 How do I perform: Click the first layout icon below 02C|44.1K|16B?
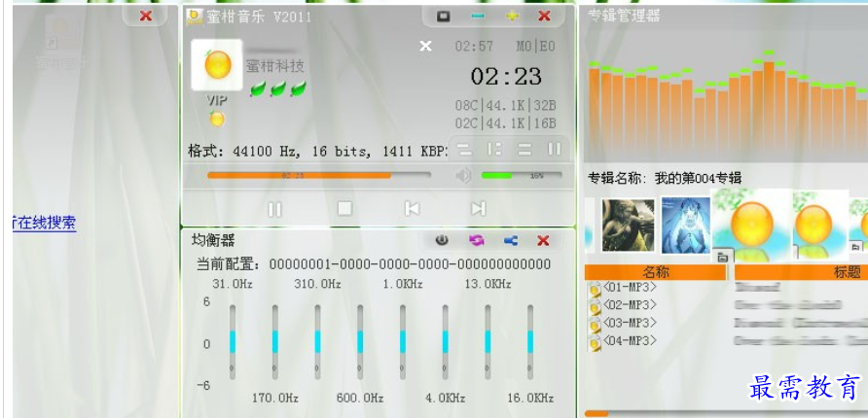pos(464,149)
